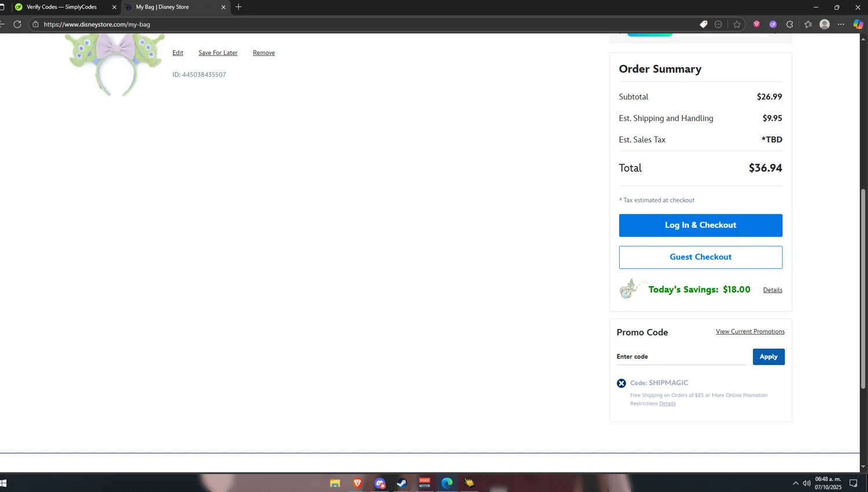Edit the alien ear headband item
Image resolution: width=868 pixels, height=492 pixels.
pos(178,53)
